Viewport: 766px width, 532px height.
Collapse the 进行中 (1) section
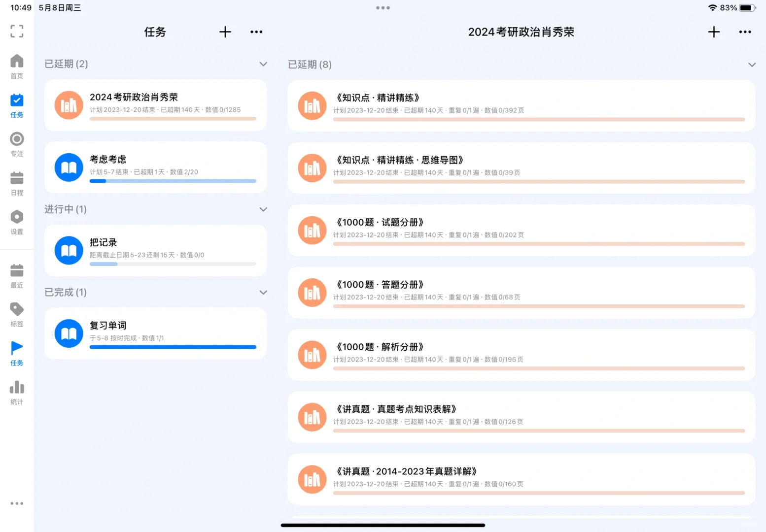[263, 209]
